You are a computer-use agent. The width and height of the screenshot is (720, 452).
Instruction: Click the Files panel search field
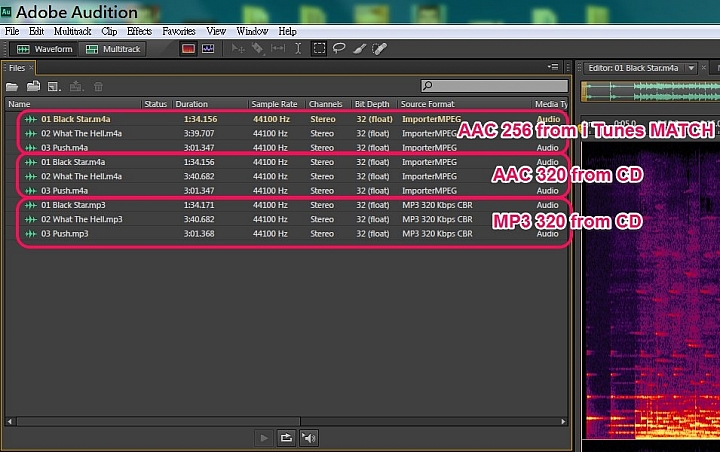pyautogui.click(x=495, y=86)
